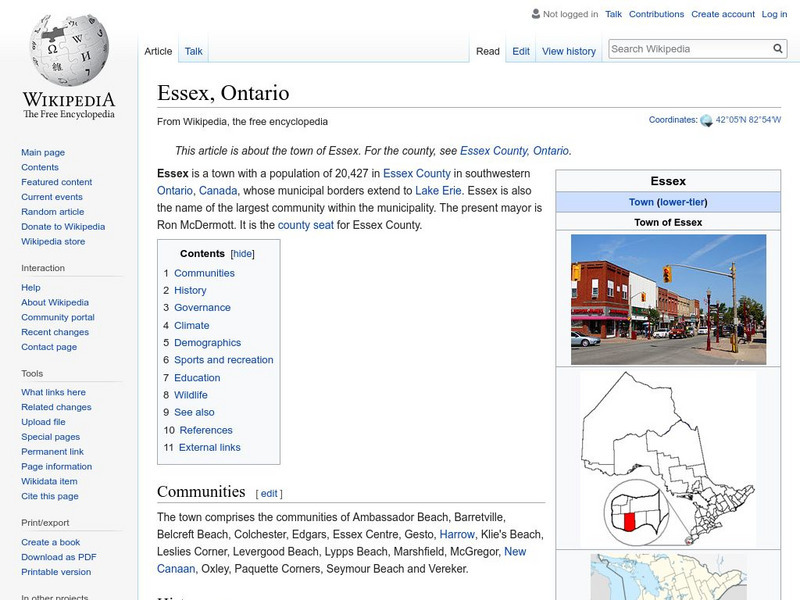
Task: Click the search magnifying glass icon
Action: coord(777,47)
